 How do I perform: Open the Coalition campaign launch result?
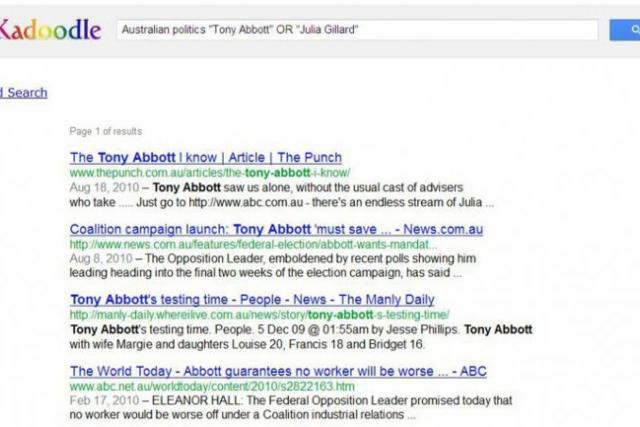pos(276,229)
